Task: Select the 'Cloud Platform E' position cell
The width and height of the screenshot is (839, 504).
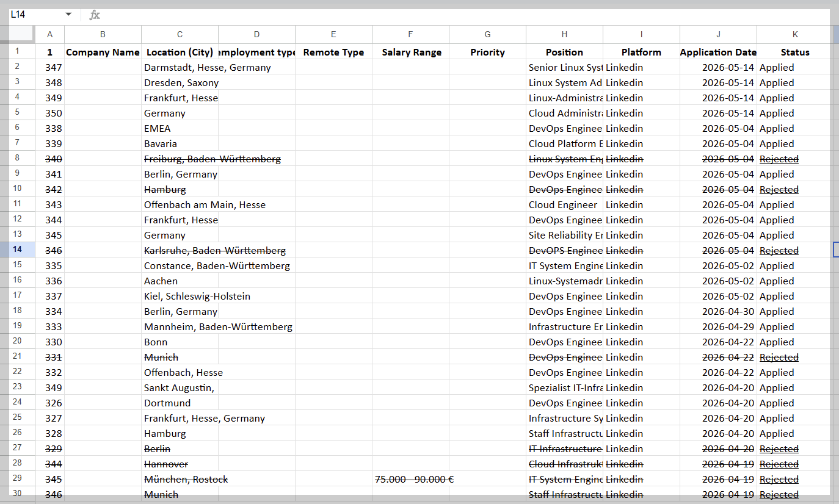Action: tap(564, 143)
